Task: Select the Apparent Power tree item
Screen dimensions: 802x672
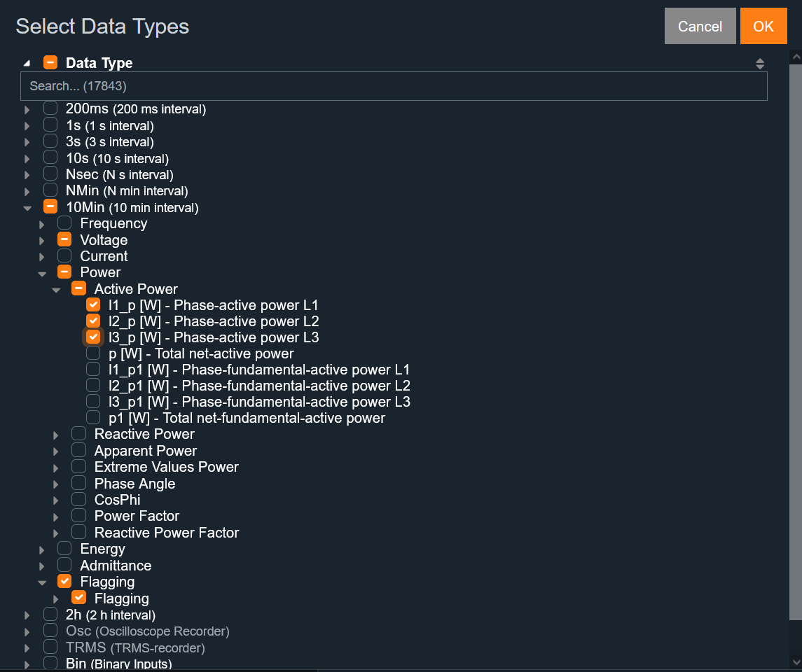Action: point(146,451)
